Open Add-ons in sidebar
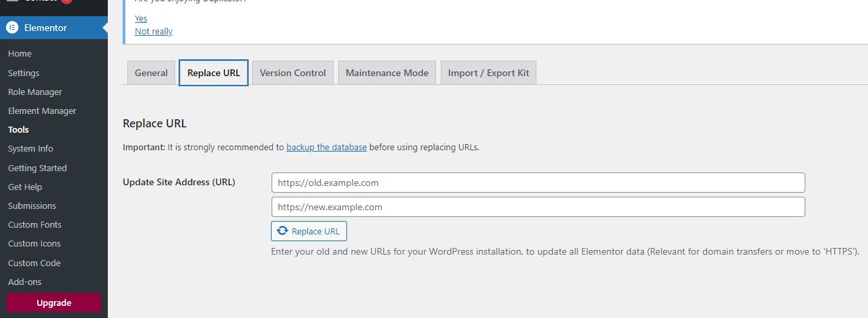Screen dimensions: 868x318 (24, 282)
